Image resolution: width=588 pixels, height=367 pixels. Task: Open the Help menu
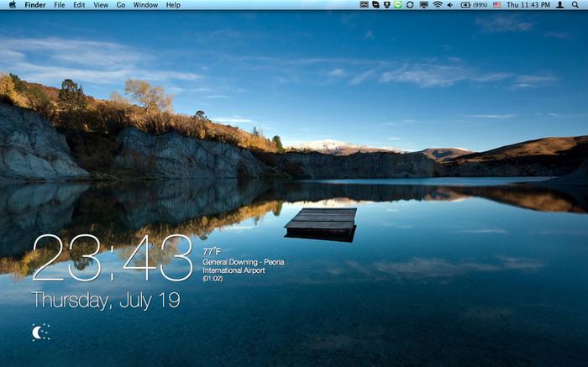pyautogui.click(x=173, y=5)
